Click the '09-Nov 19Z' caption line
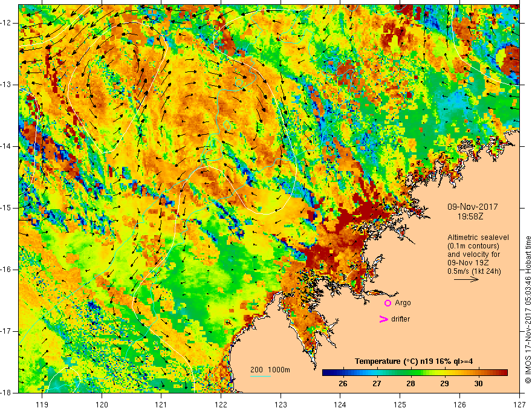The width and height of the screenshot is (532, 411). [468, 263]
